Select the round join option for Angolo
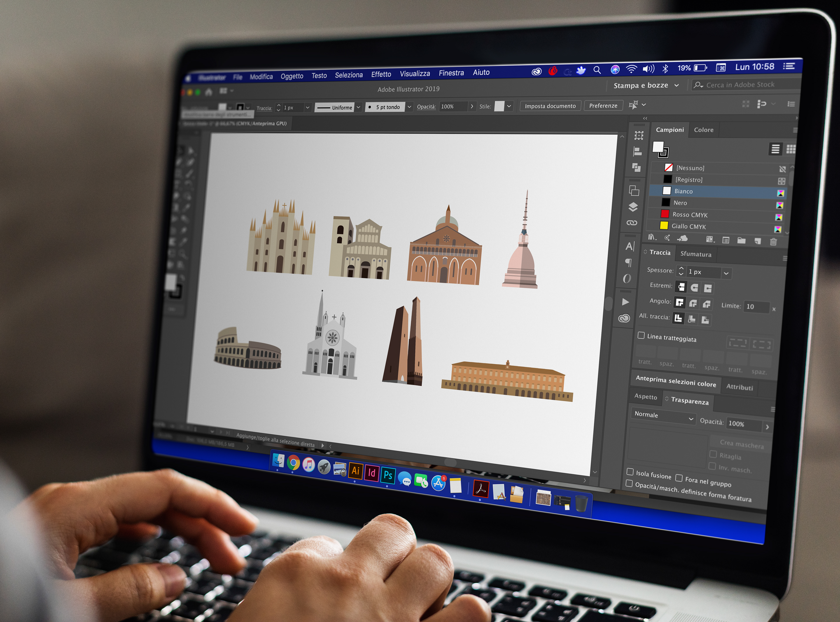This screenshot has height=622, width=840. (693, 303)
